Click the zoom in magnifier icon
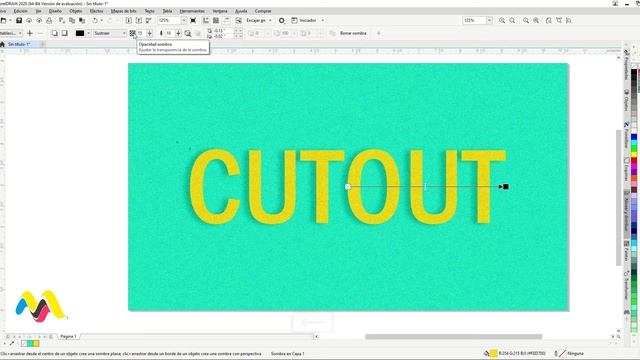 (502, 20)
